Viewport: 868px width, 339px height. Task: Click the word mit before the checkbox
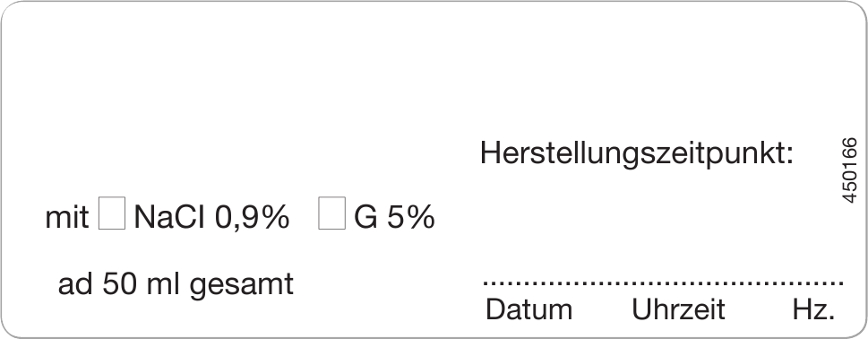[x=66, y=217]
